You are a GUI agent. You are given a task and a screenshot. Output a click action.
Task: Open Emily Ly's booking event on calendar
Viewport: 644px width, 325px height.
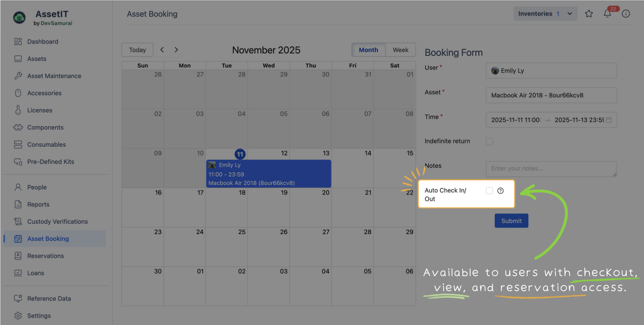268,174
